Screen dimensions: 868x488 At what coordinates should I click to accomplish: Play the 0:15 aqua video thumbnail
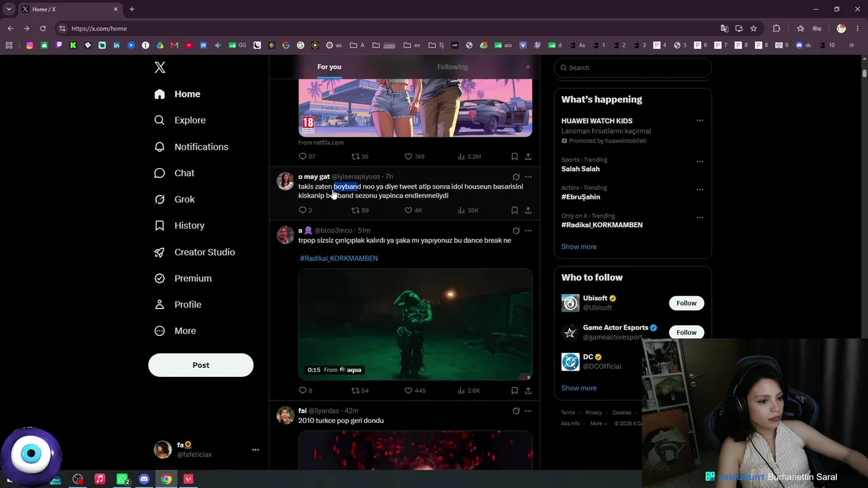tap(415, 324)
